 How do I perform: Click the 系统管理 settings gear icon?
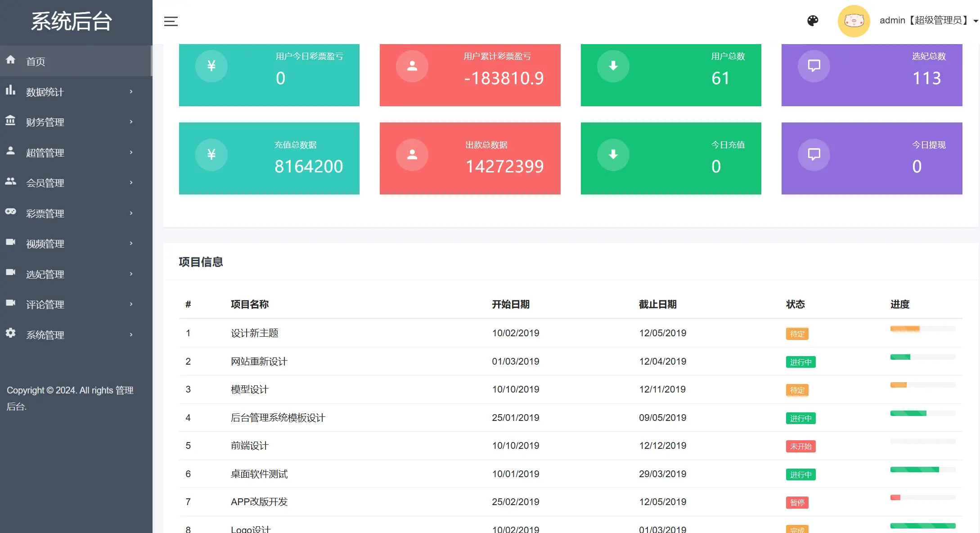(x=11, y=334)
